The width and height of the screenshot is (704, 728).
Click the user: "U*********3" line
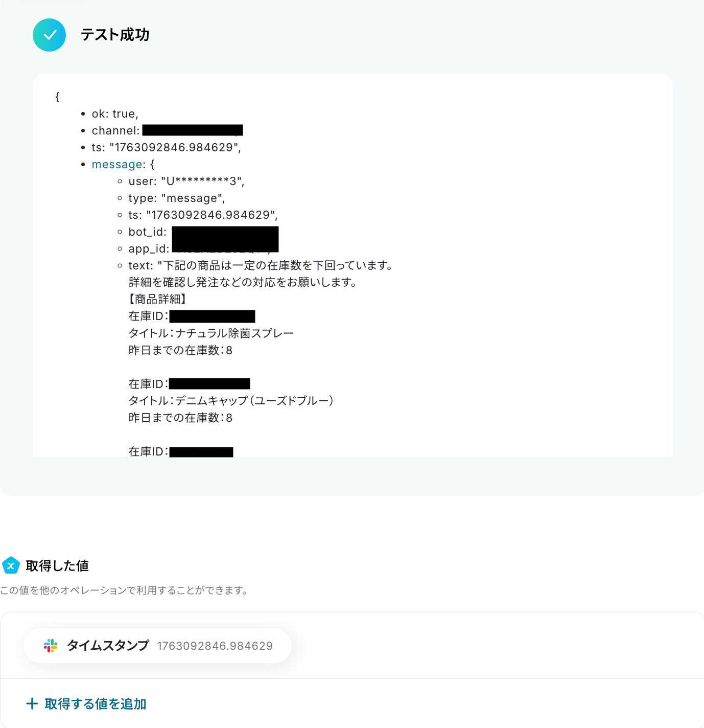(186, 181)
